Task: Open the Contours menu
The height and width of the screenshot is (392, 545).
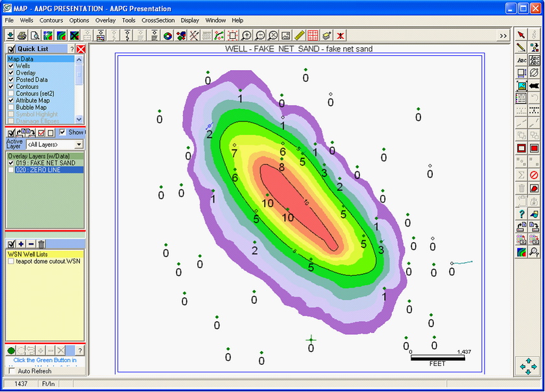Action: pos(51,20)
